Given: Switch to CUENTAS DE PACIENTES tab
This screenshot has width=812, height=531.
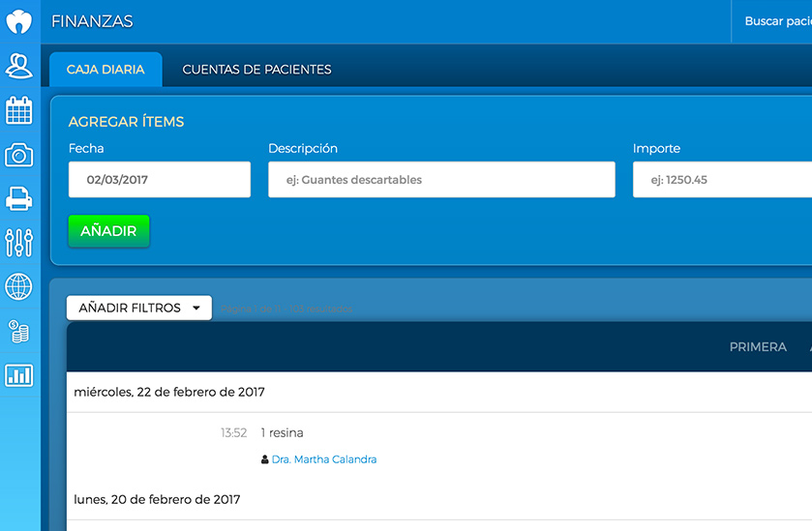Looking at the screenshot, I should [x=256, y=70].
